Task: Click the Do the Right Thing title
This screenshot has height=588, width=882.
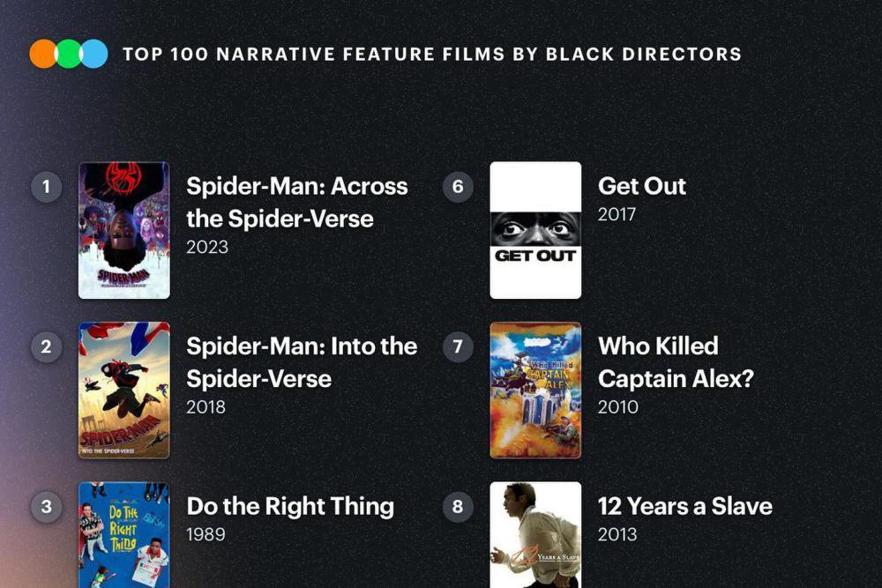Action: [x=289, y=506]
